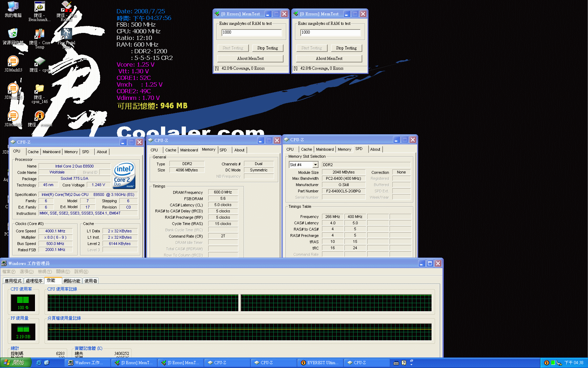Viewport: 588px width, 368px height.
Task: Click Intel Core 2 Duo logo in CPU-Z
Action: (124, 175)
